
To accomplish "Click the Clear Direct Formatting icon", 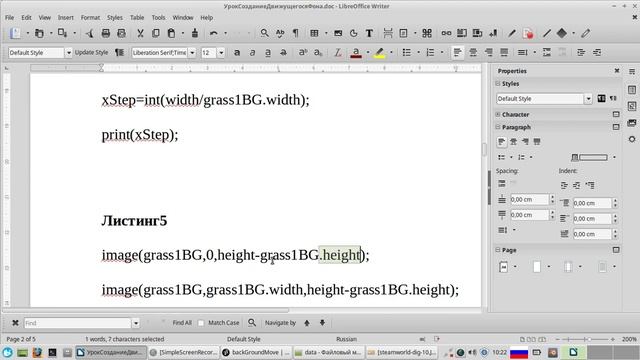I will coord(338,53).
